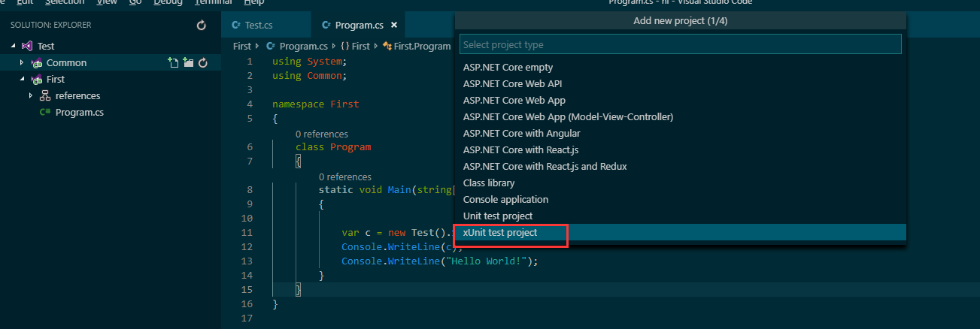Screen dimensions: 980x329
Task: Click the Test solution icon
Action: (28, 47)
